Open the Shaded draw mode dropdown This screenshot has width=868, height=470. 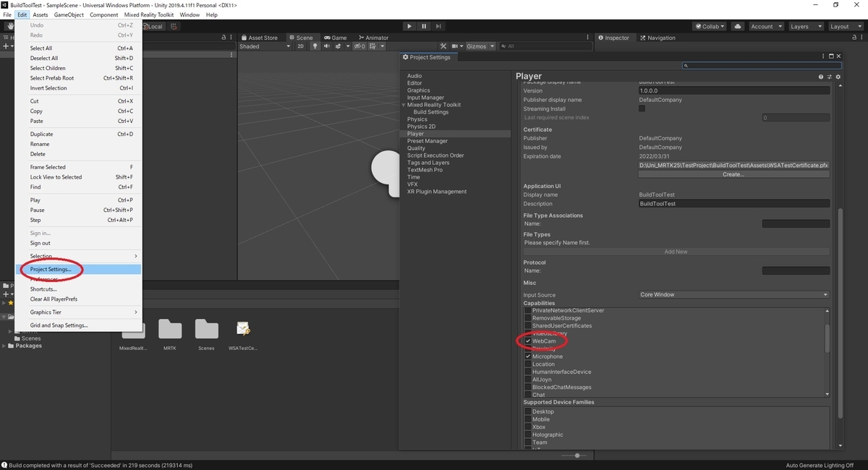point(265,46)
